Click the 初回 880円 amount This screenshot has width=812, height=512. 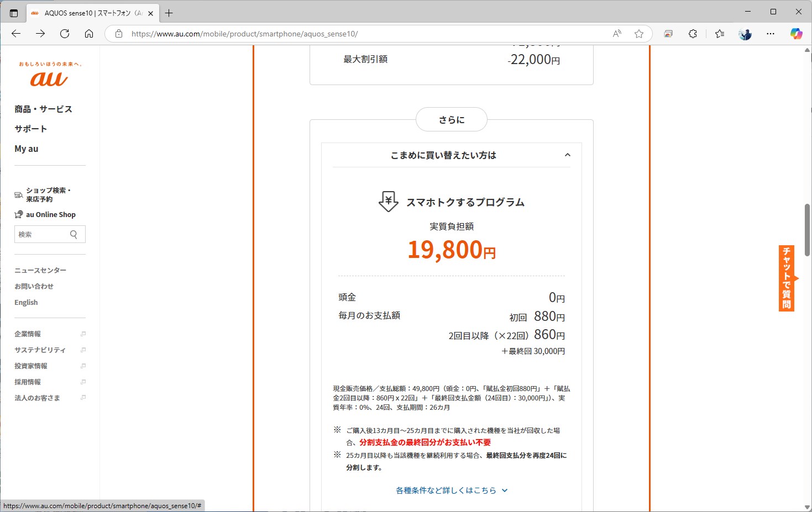point(537,316)
